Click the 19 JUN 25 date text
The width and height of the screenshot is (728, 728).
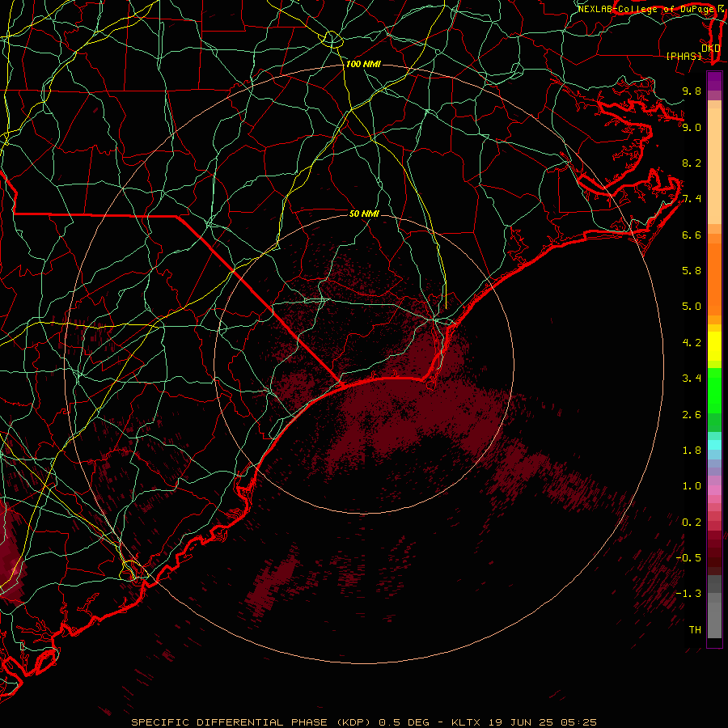[x=520, y=722]
